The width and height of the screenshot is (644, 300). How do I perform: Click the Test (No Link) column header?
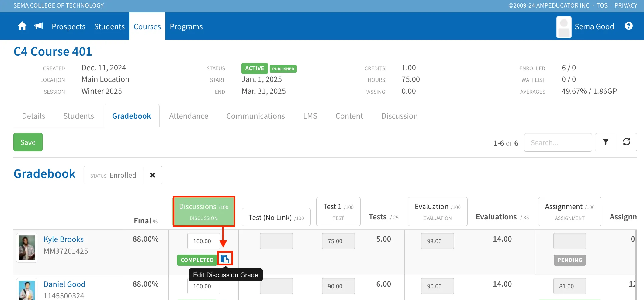(276, 217)
